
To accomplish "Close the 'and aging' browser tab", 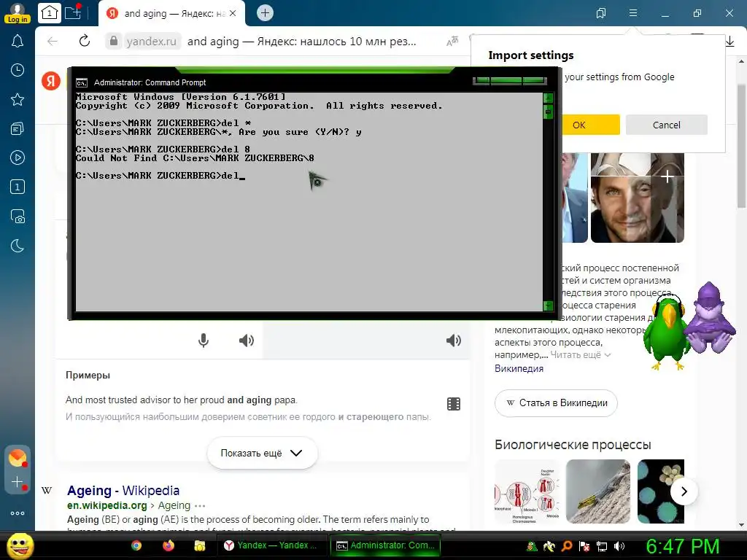I will (x=233, y=13).
